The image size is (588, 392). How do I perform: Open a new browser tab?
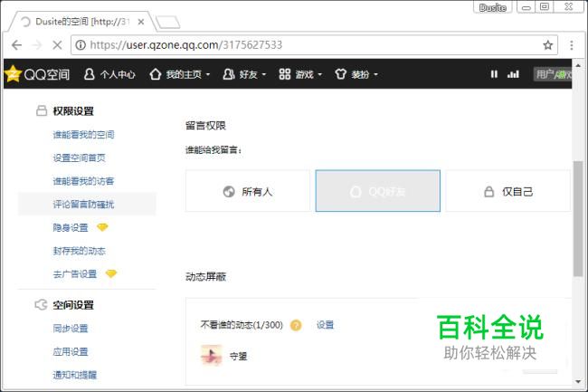167,22
